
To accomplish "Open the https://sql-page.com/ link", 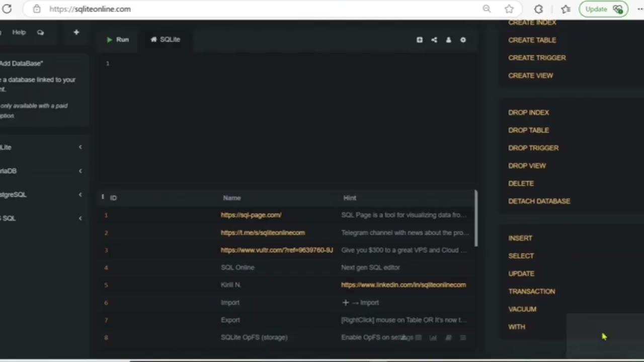I will tap(251, 215).
